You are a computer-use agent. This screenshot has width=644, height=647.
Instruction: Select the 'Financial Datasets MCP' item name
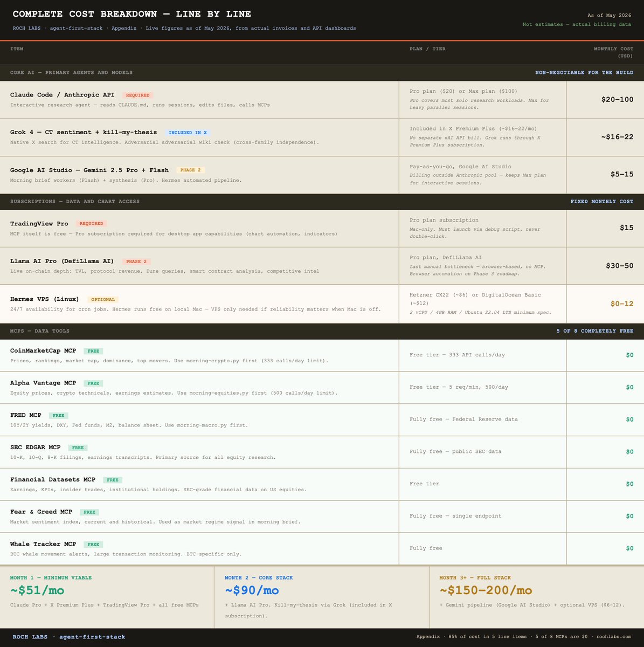tap(53, 479)
